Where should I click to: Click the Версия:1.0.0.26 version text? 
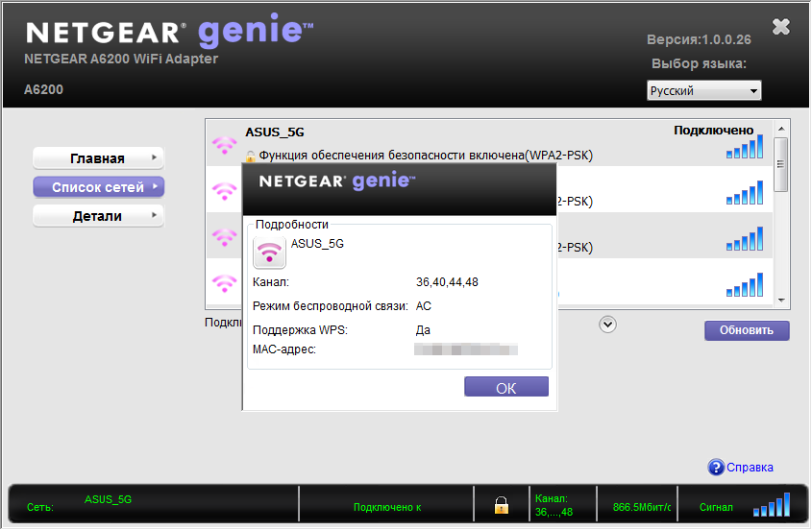point(699,40)
